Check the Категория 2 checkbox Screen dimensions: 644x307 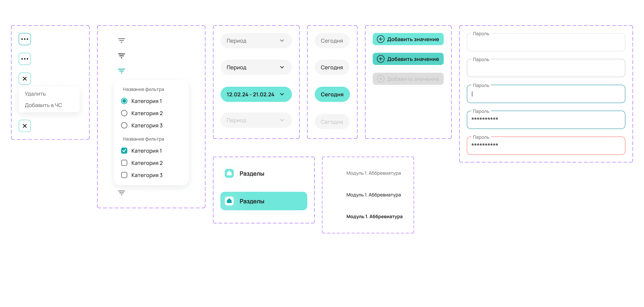click(124, 163)
